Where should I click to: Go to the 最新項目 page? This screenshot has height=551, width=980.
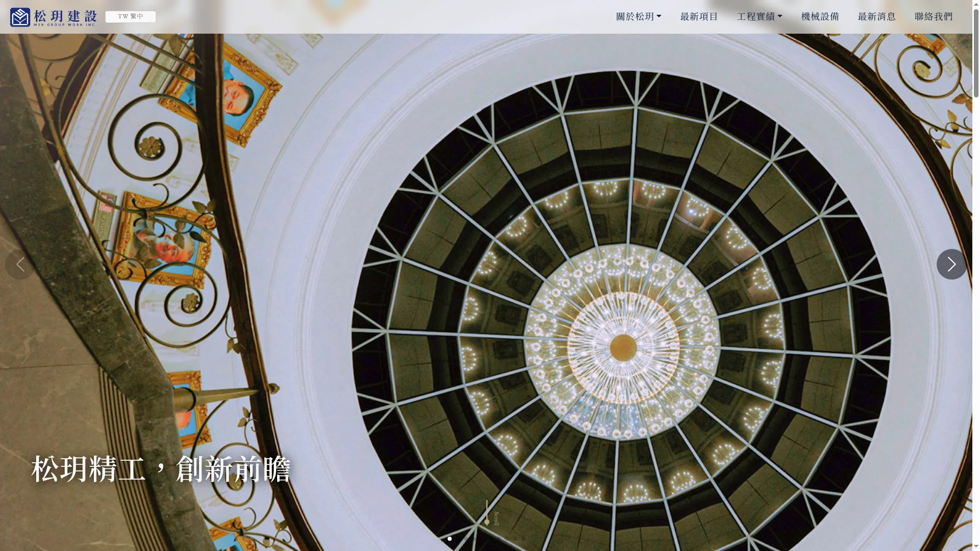click(699, 17)
